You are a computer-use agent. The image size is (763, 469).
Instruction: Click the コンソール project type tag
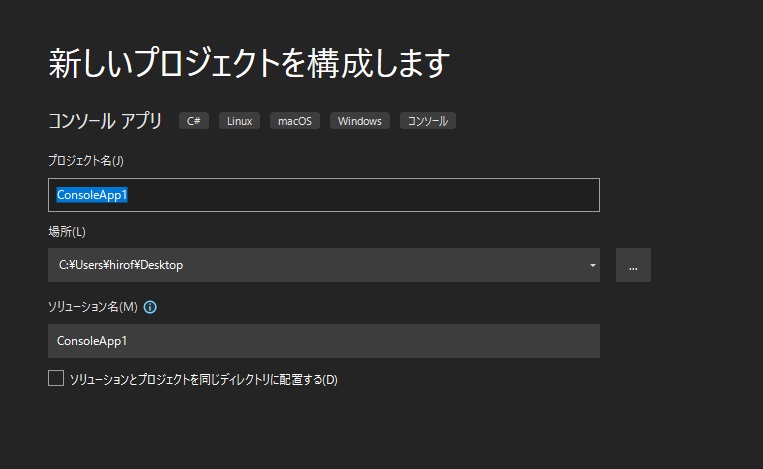(x=428, y=121)
